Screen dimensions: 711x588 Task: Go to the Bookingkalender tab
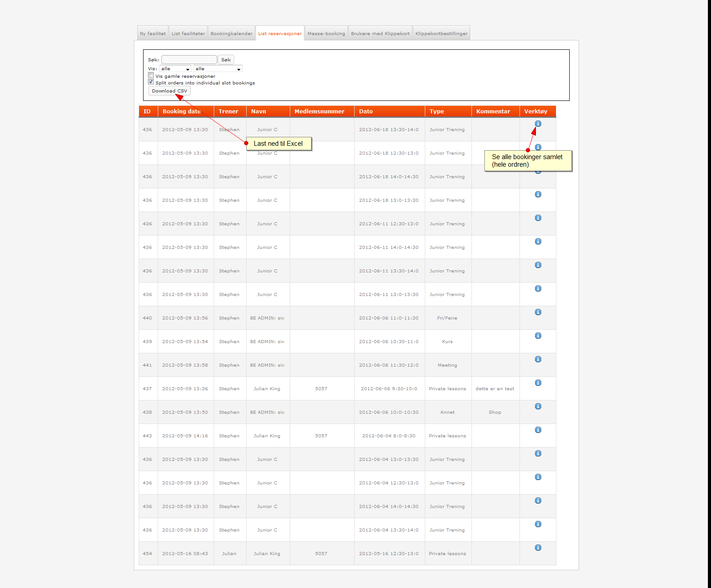[232, 33]
